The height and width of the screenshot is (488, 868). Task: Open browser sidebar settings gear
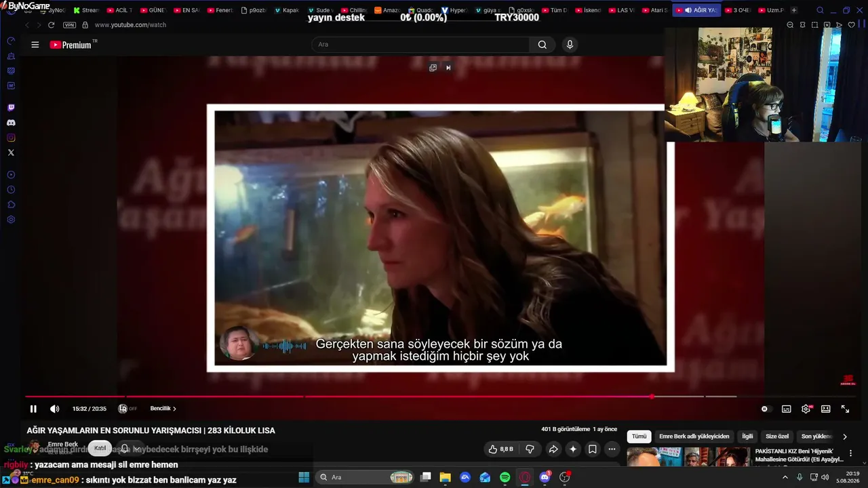point(11,220)
